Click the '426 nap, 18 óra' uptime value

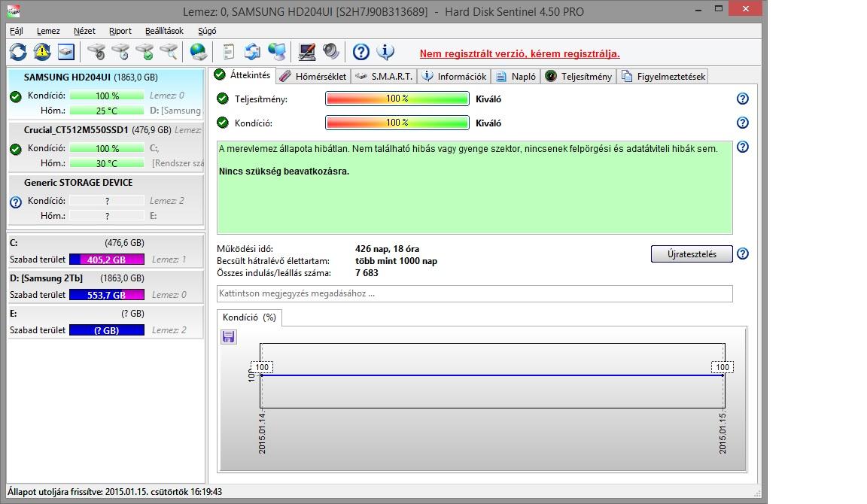(x=387, y=249)
